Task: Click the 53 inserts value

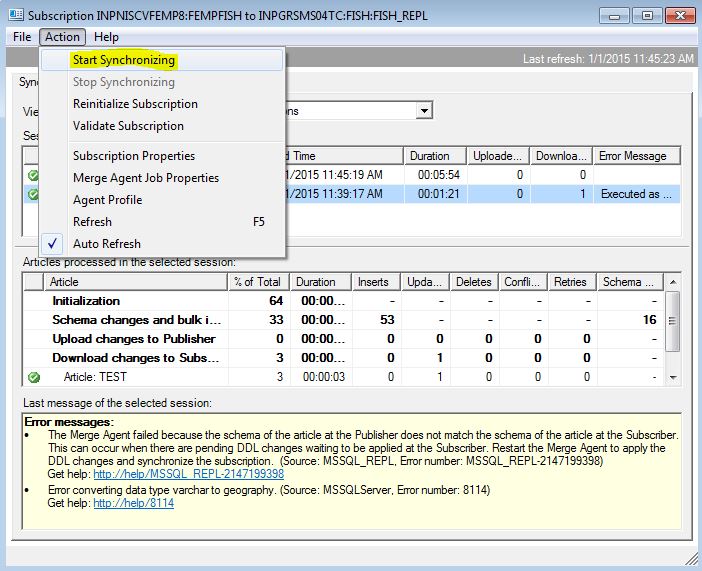Action: pos(387,320)
